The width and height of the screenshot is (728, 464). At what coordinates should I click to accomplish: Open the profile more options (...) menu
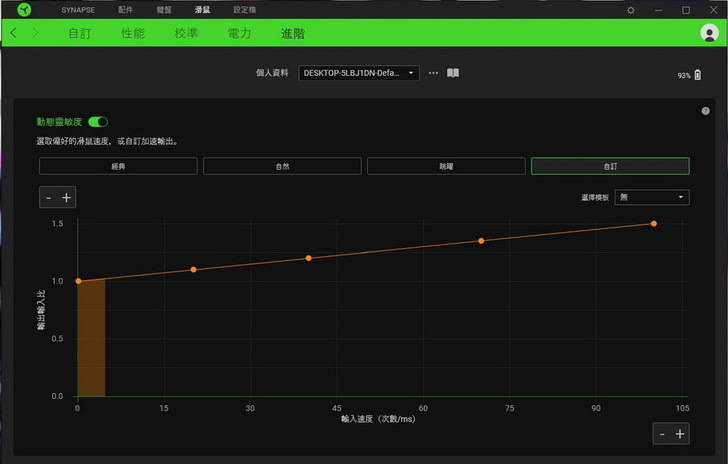pos(433,73)
